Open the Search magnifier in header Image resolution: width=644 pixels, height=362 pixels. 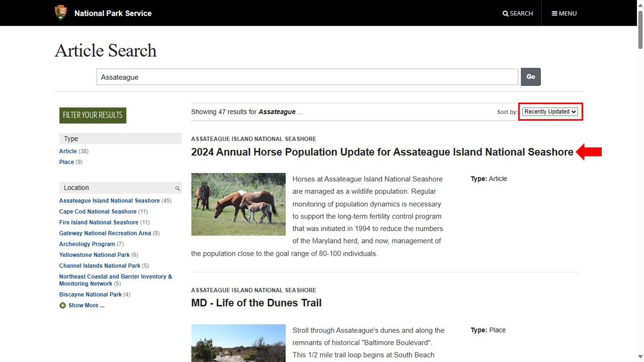518,13
